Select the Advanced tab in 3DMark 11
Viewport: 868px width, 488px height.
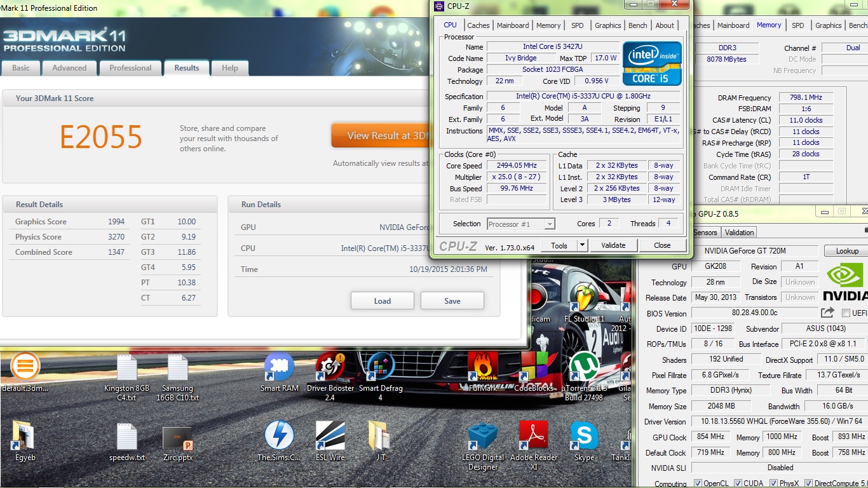(69, 68)
